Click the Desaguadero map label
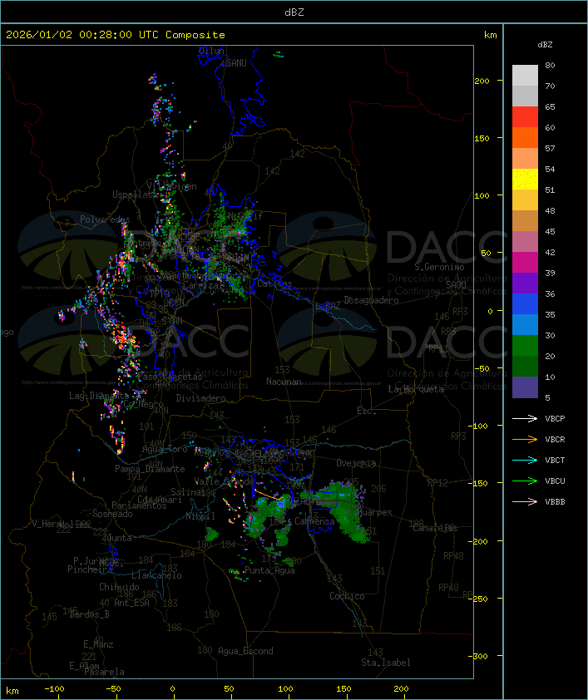This screenshot has width=588, height=700. (x=371, y=300)
